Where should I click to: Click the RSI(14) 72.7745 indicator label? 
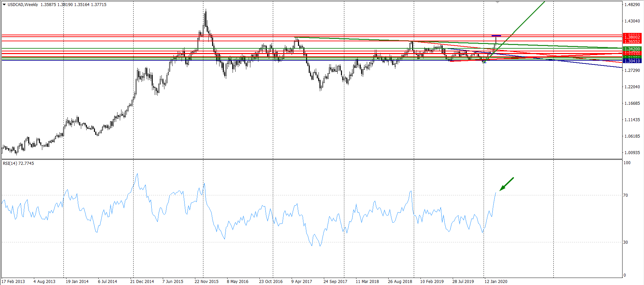(x=18, y=163)
